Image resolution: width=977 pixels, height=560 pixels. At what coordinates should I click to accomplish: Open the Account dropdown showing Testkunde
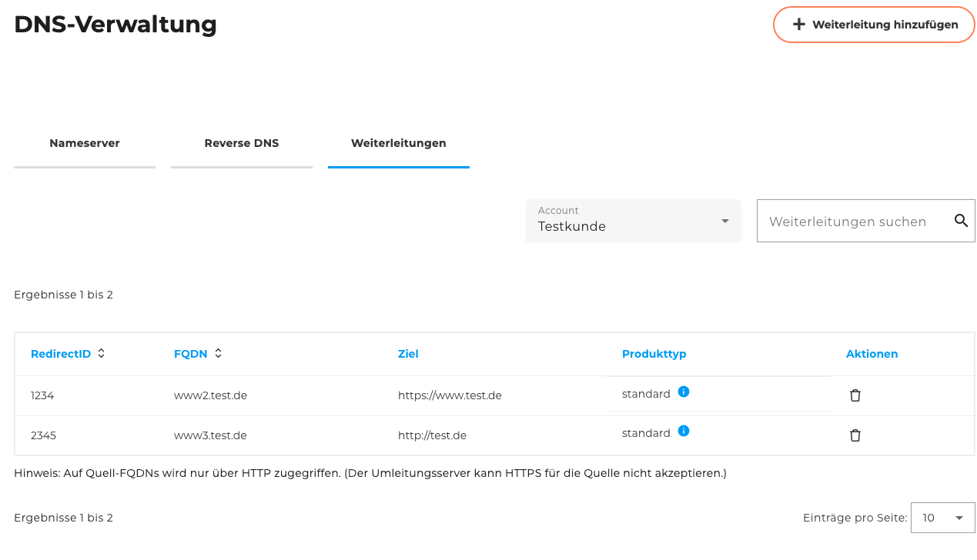tap(633, 221)
